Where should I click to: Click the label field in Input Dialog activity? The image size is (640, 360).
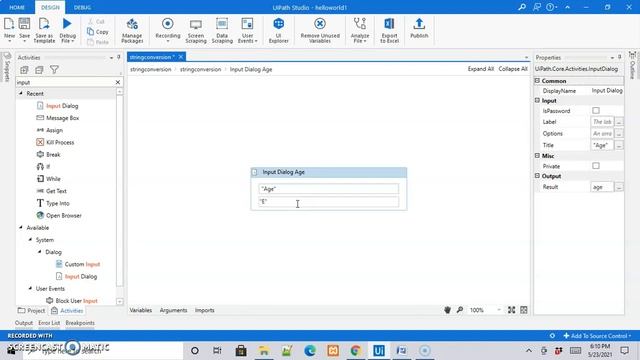point(329,202)
